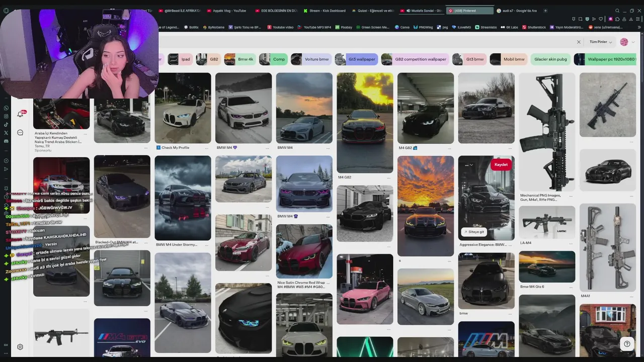Screen dimensions: 644x362
Task: Open Discord in browser sidebar
Action: click(x=6, y=141)
